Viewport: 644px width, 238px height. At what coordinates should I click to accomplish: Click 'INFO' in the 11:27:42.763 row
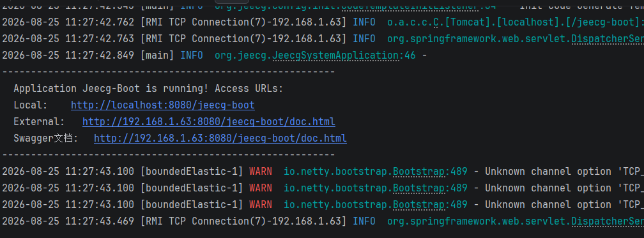[364, 38]
